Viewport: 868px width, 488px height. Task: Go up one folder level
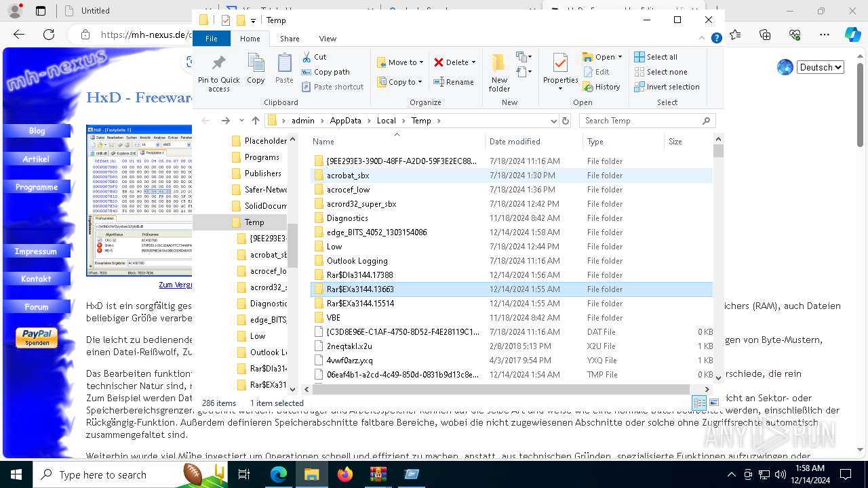[255, 121]
